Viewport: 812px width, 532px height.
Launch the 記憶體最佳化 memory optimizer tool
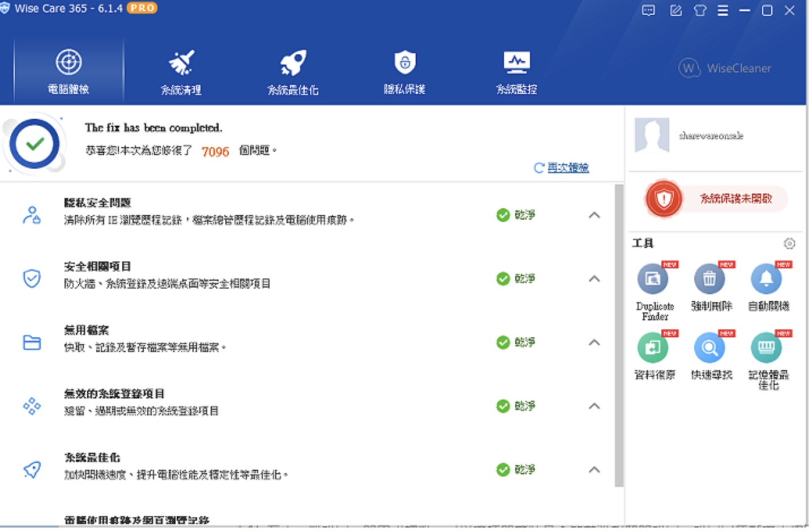click(768, 361)
